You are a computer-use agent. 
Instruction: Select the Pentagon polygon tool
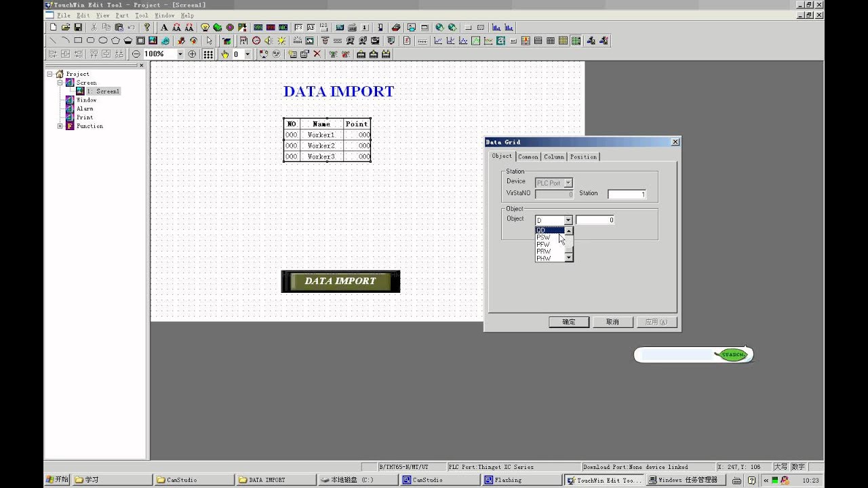[115, 41]
